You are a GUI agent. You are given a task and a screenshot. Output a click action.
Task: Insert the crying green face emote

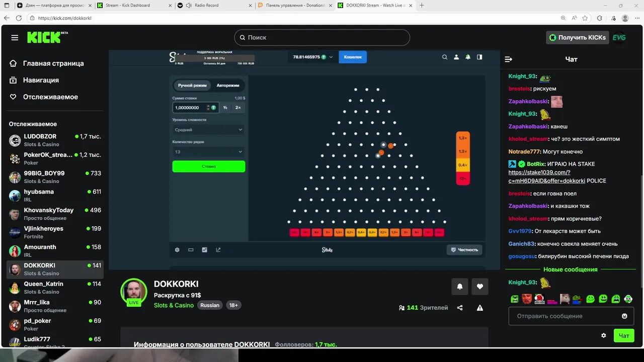(616, 299)
